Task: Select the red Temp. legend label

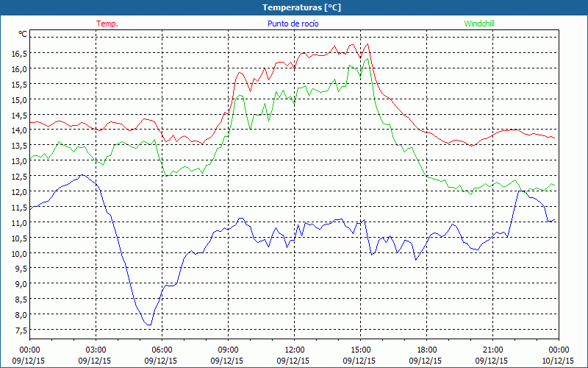Action: (x=107, y=24)
